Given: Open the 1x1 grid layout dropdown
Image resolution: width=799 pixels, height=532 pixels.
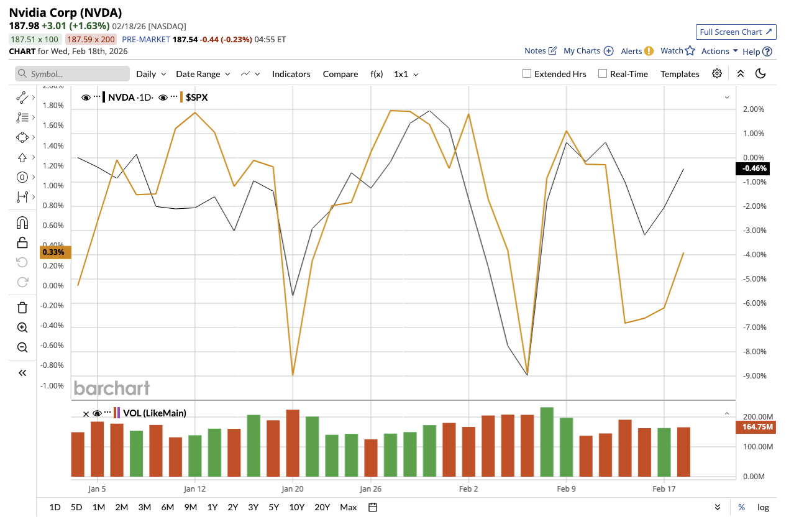Looking at the screenshot, I should [x=406, y=74].
